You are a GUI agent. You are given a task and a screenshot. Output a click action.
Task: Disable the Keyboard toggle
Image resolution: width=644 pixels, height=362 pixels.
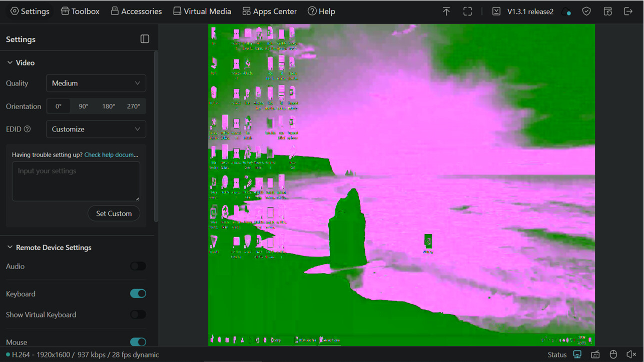click(x=138, y=293)
